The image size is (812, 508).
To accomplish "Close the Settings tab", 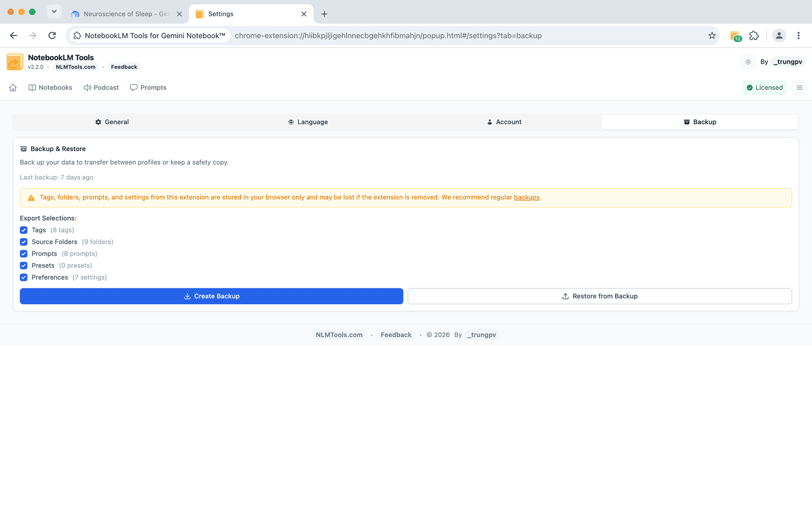I will click(304, 14).
